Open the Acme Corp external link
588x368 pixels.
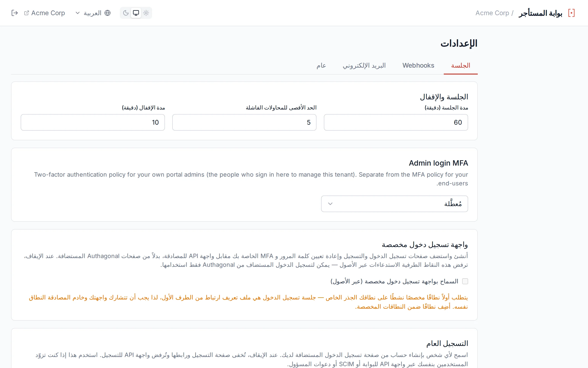tap(45, 13)
